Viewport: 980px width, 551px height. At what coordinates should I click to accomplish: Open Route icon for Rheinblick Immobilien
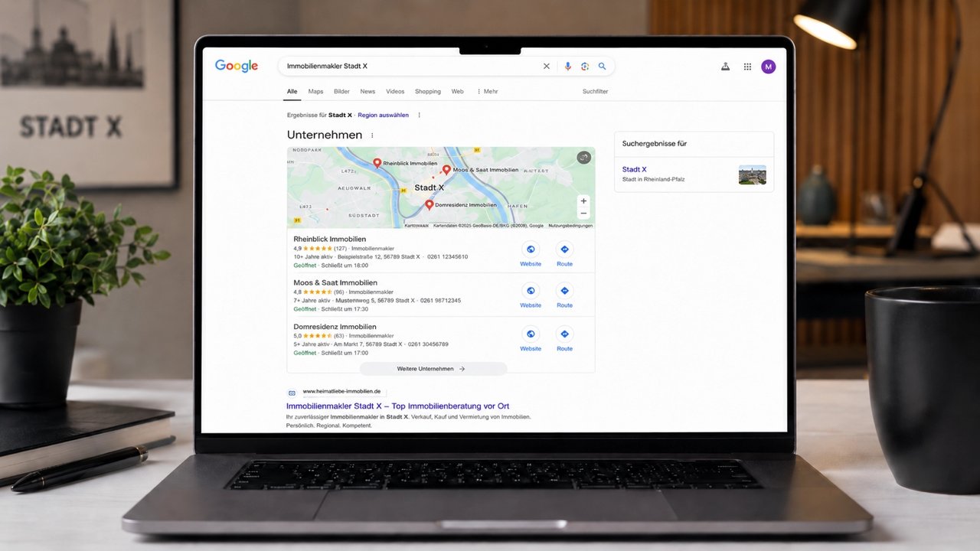(x=564, y=249)
